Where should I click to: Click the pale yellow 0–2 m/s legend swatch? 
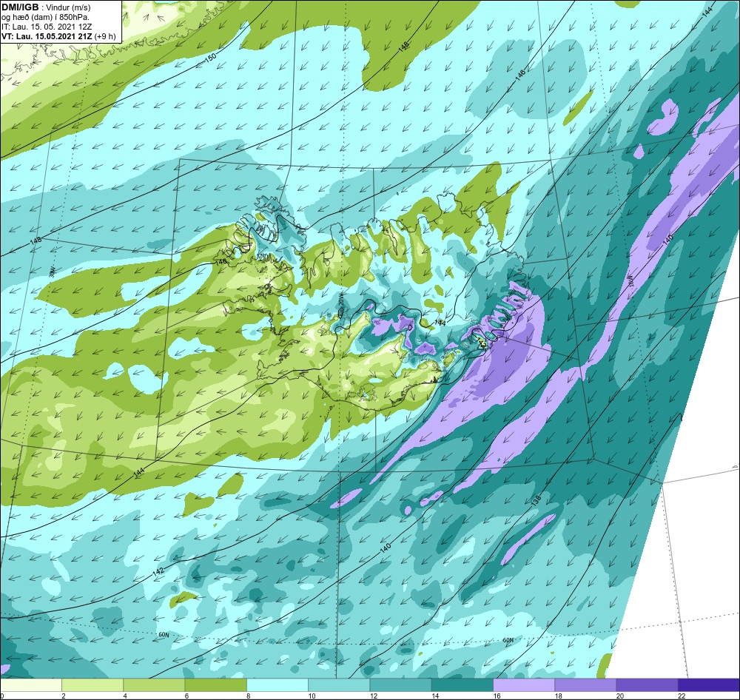[31, 684]
